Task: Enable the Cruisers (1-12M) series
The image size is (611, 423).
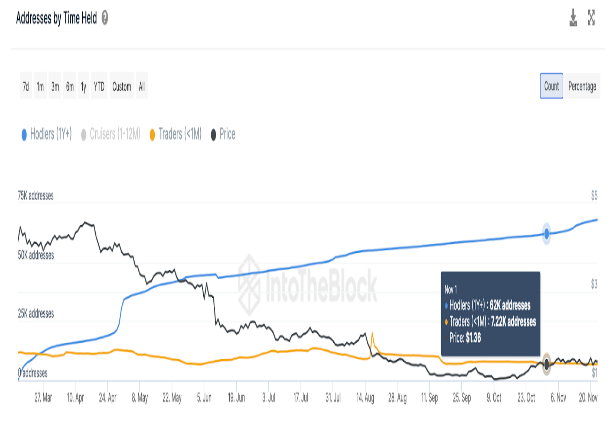Action: pos(112,133)
